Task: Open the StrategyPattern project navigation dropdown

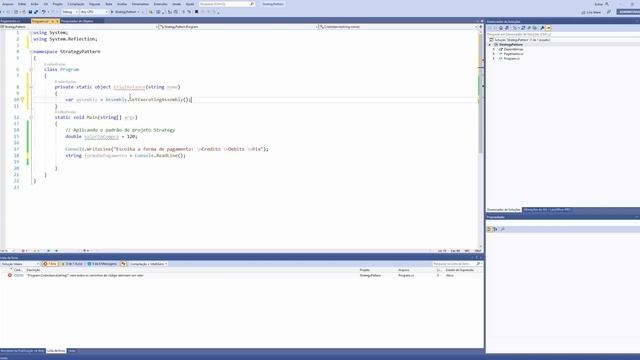Action: (x=79, y=27)
